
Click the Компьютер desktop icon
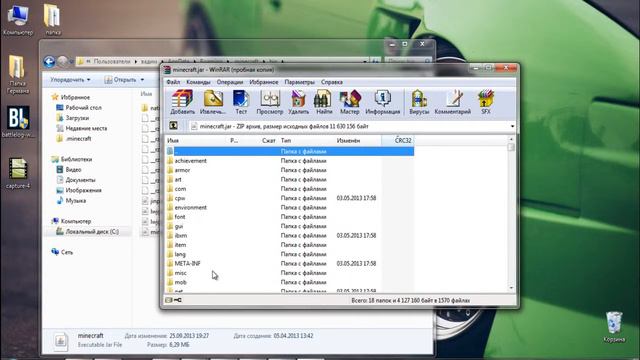coord(18,19)
